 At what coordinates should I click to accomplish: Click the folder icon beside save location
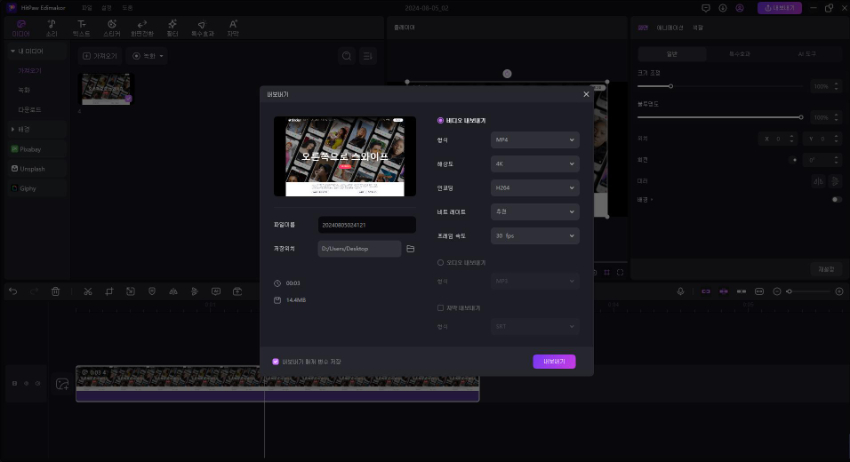point(410,248)
